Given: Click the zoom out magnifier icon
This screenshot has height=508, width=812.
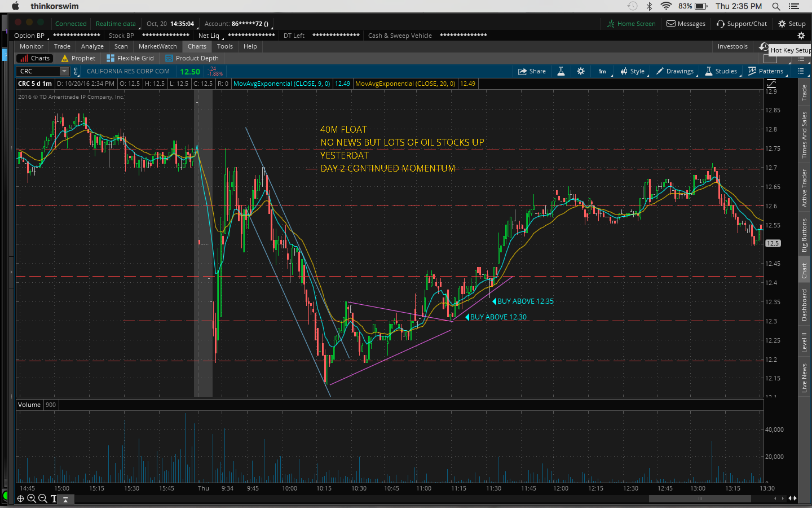Looking at the screenshot, I should click(42, 498).
